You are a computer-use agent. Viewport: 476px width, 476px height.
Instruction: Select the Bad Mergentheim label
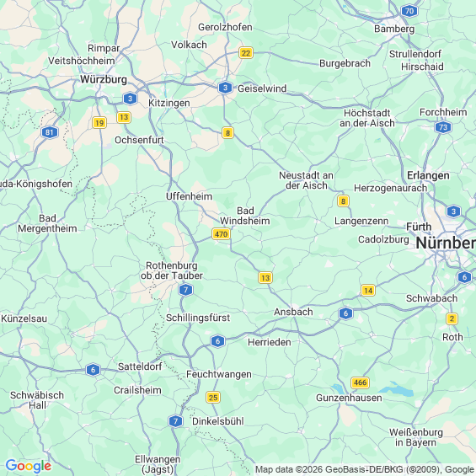point(47,223)
